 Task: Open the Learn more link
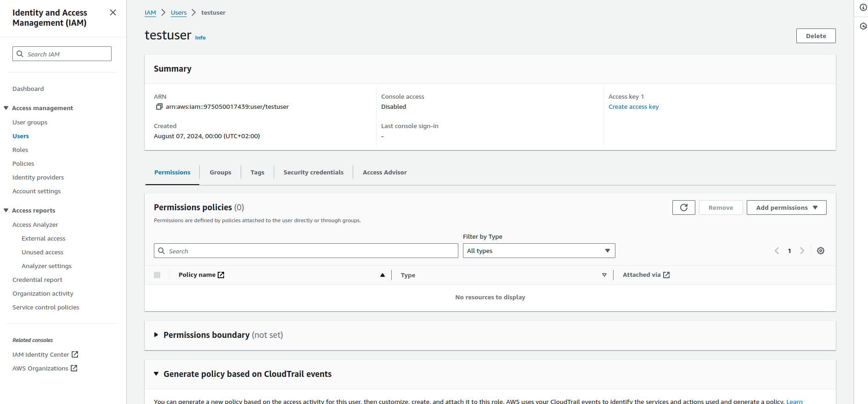pos(795,401)
